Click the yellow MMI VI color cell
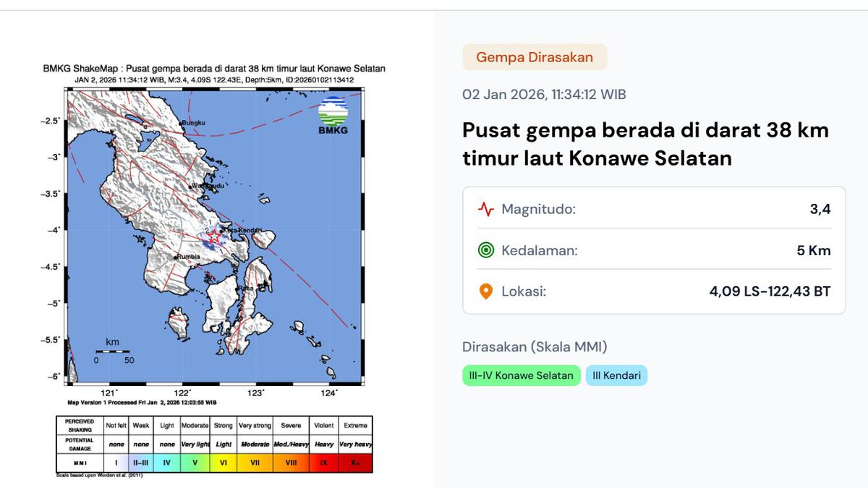Image resolution: width=868 pixels, height=488 pixels. tap(224, 461)
